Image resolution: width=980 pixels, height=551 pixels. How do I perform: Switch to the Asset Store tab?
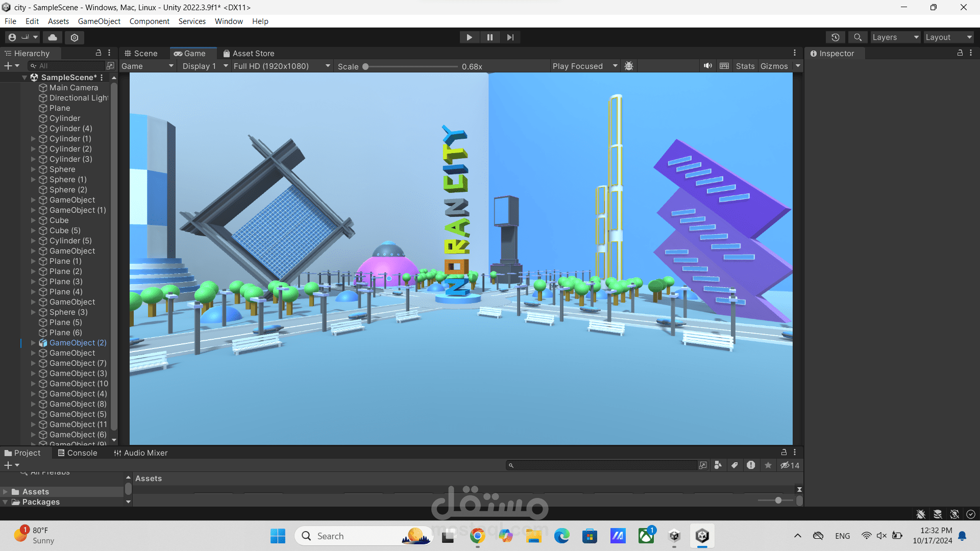(249, 54)
